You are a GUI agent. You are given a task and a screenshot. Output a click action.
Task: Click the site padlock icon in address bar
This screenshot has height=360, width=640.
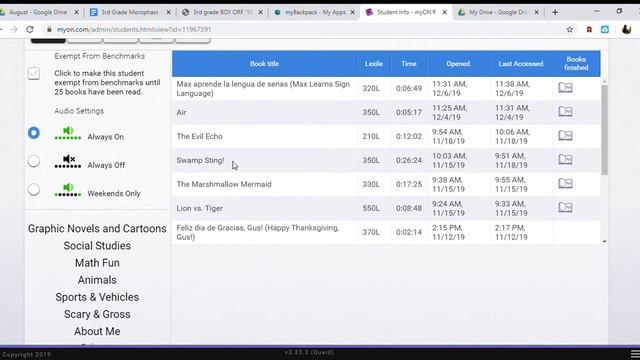[x=49, y=29]
